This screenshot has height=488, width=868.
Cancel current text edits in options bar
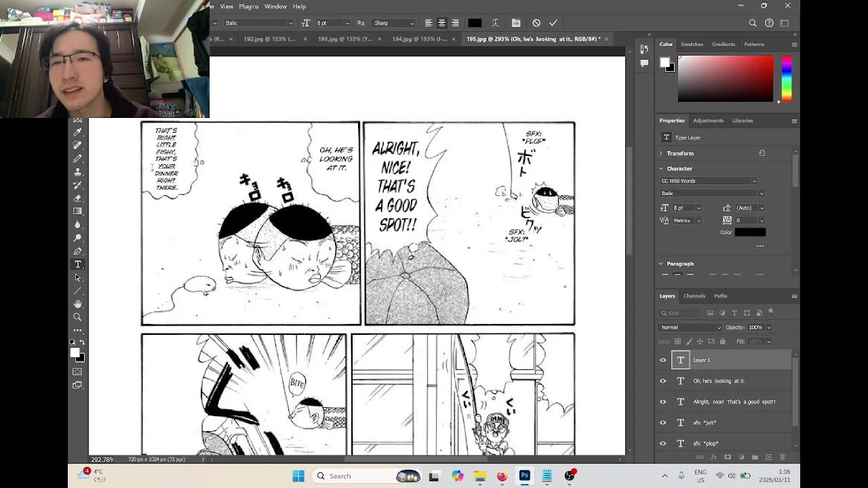click(x=536, y=23)
